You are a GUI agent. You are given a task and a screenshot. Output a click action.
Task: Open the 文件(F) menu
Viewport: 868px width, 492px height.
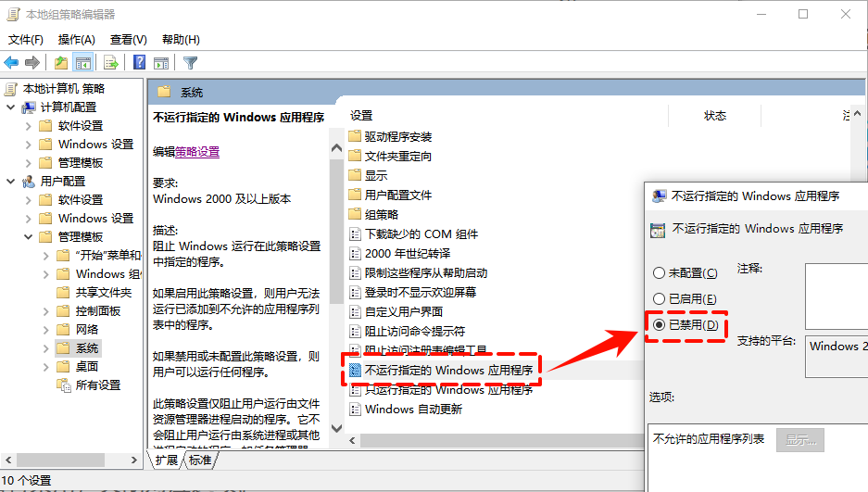(x=25, y=39)
